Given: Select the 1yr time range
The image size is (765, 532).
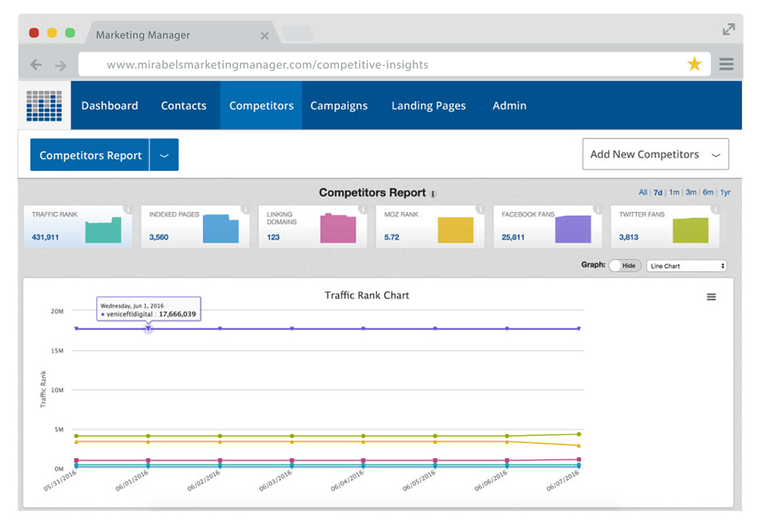Looking at the screenshot, I should 725,192.
